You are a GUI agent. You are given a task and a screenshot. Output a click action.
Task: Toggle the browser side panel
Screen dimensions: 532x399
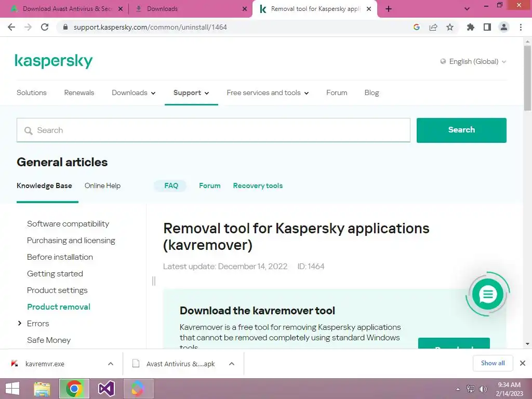pyautogui.click(x=487, y=27)
